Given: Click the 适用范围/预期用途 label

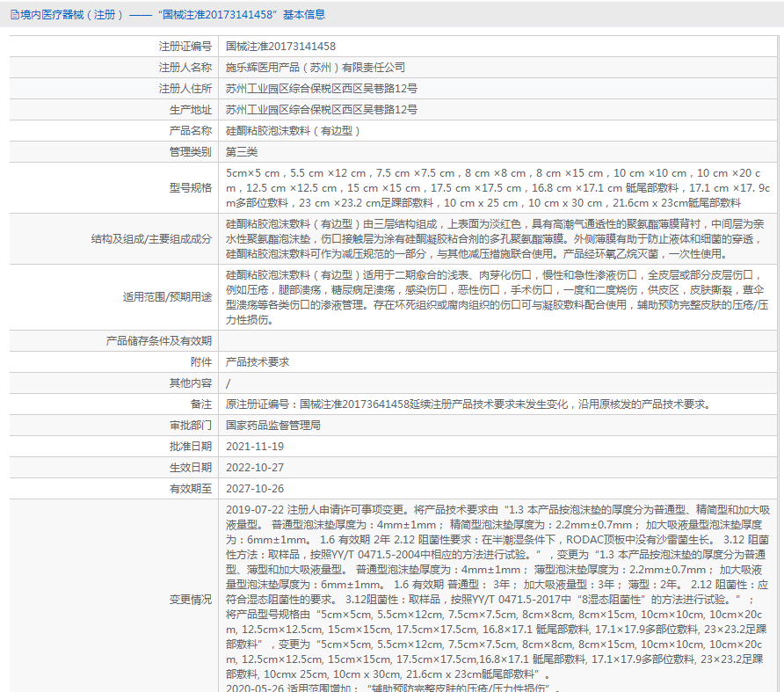Looking at the screenshot, I should (167, 296).
